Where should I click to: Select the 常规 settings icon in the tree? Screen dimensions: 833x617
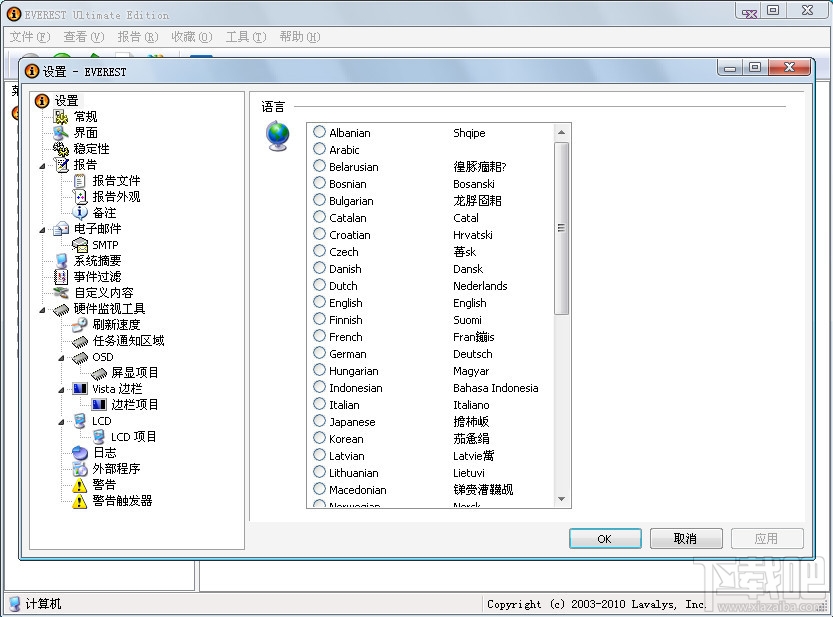(x=60, y=115)
